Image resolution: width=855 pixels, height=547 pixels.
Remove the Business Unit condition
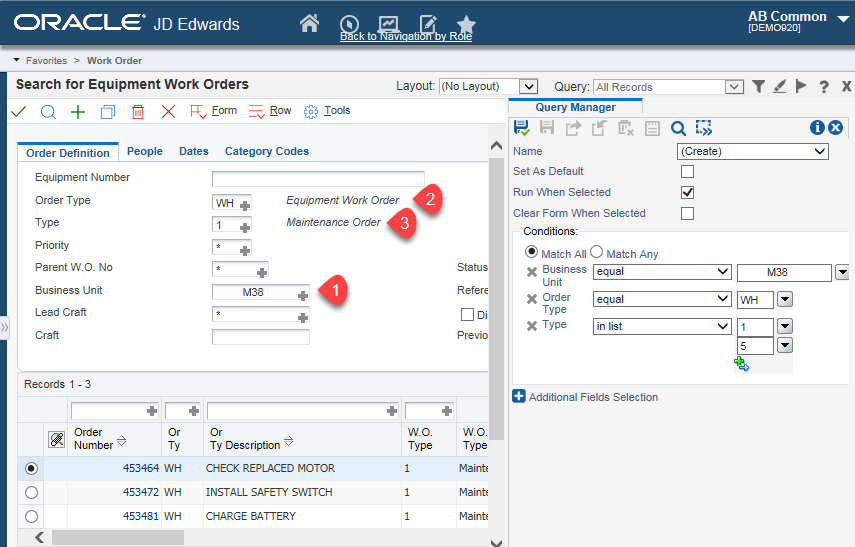532,272
